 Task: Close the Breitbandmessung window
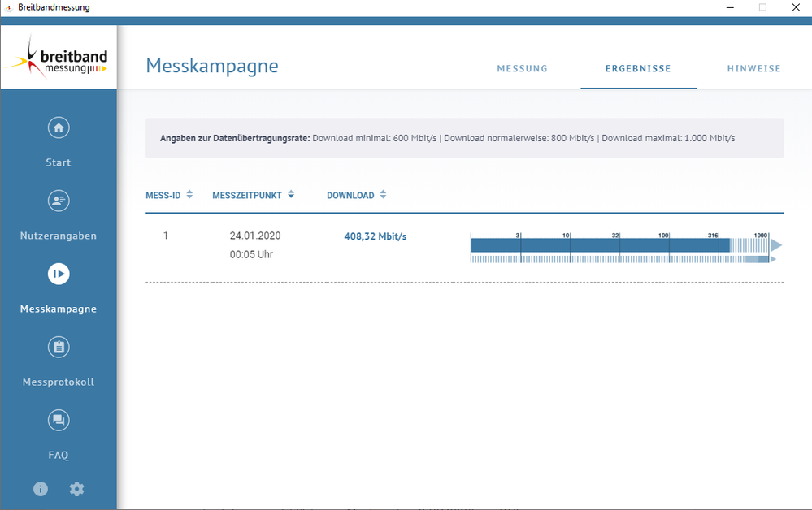click(796, 7)
